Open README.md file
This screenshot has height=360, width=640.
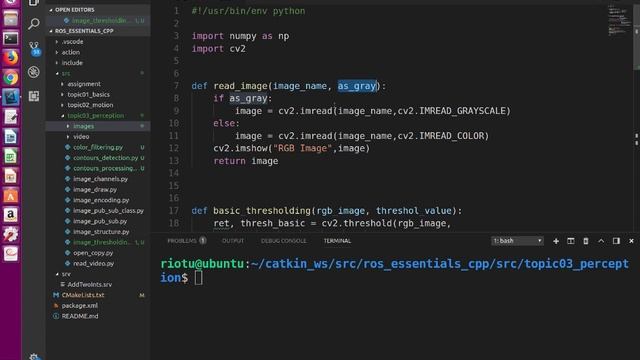point(98,316)
